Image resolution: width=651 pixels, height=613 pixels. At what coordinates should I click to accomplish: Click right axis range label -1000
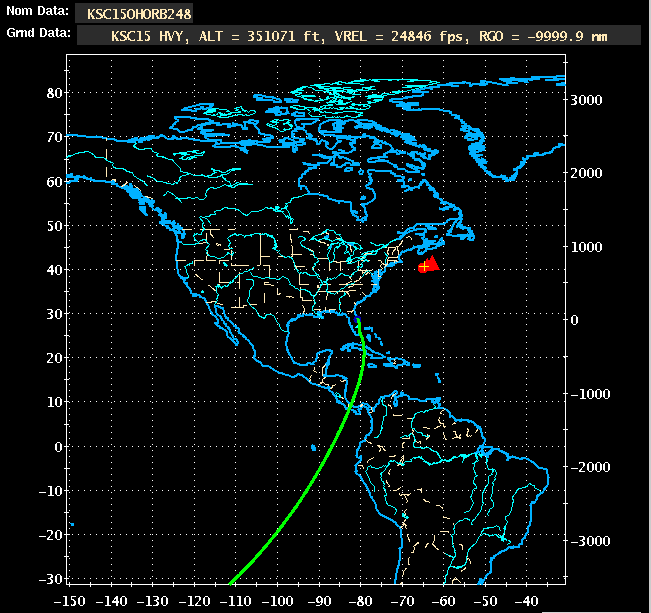[x=590, y=394]
